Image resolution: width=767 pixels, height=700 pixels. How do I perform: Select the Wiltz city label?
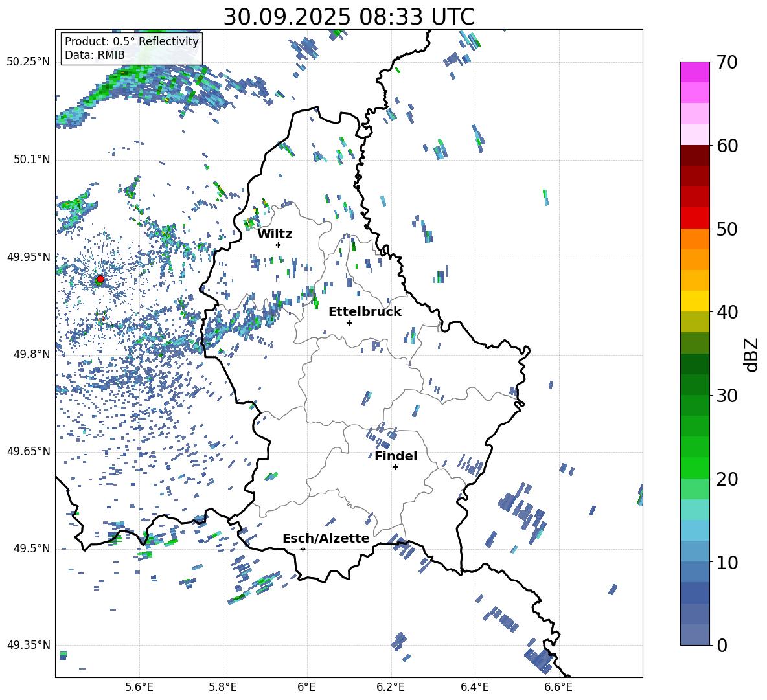(x=275, y=234)
